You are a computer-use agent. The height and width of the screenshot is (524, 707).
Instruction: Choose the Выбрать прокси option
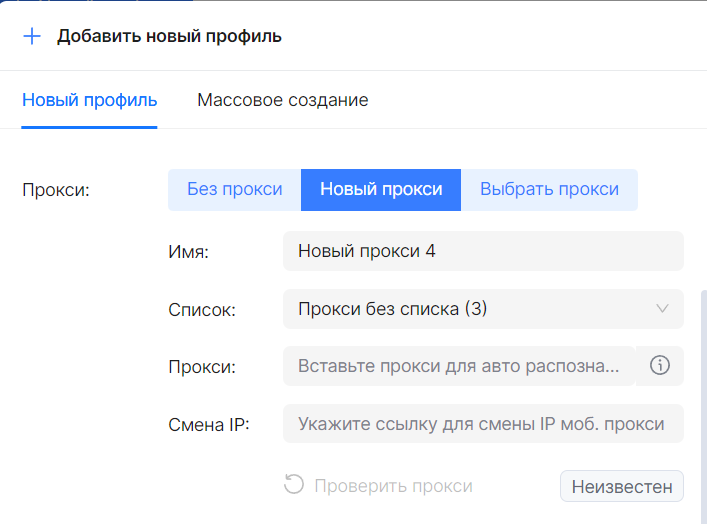[549, 190]
